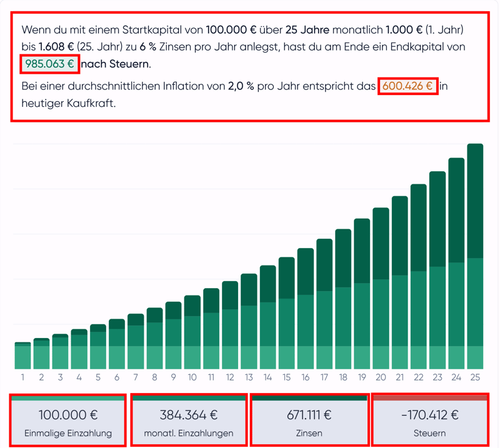Click the chart bar for year 13

(249, 321)
